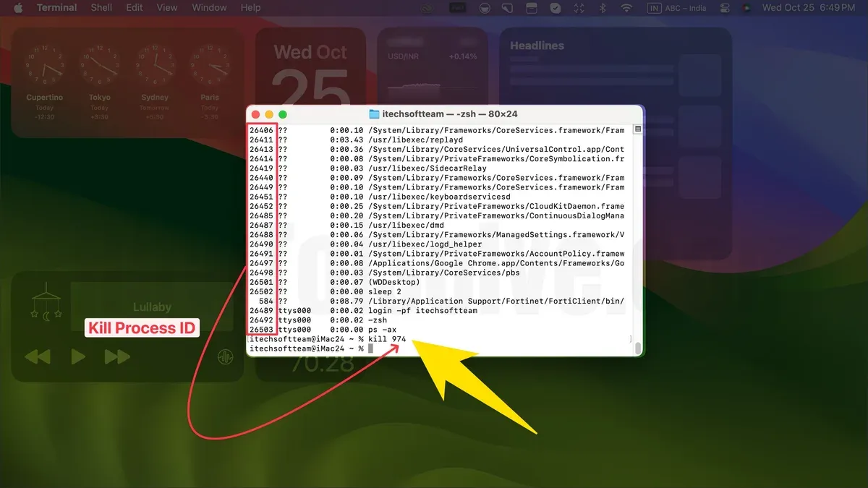Open the Terminal app menu
This screenshot has height=488, width=868.
click(56, 8)
